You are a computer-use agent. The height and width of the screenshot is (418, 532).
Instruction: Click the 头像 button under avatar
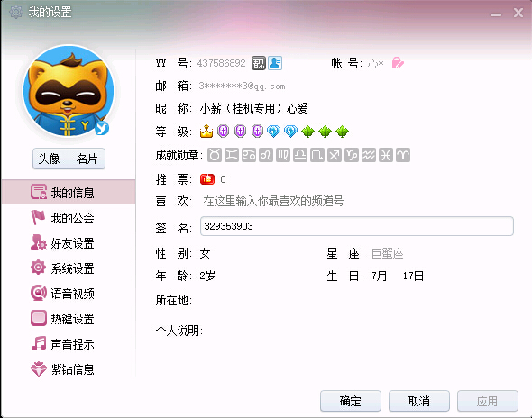[50, 159]
